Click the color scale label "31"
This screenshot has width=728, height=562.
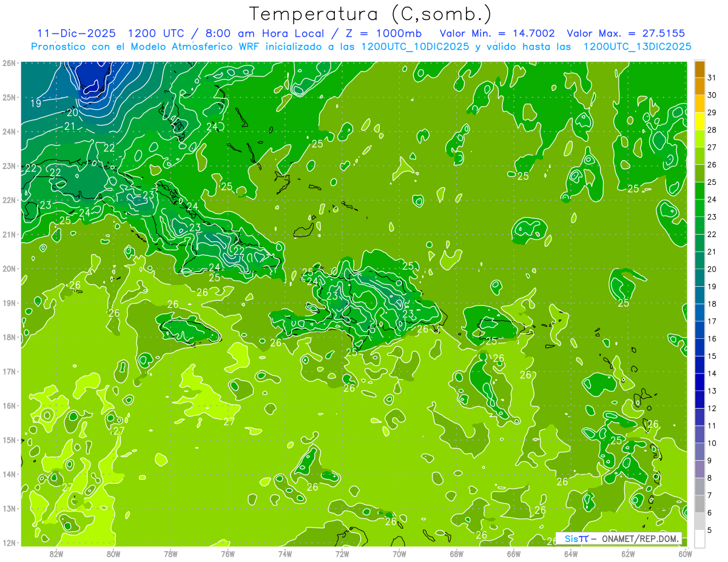coord(712,78)
